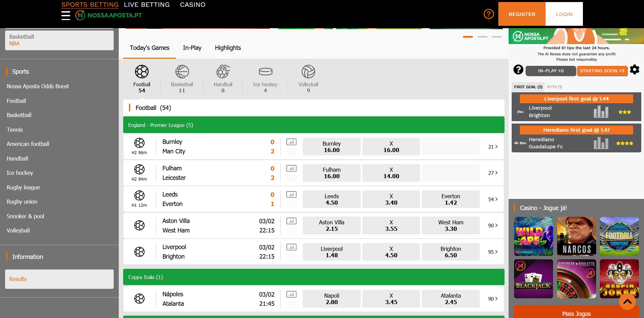Select the FIRST GOAL (2) tab
644x318 pixels.
point(528,87)
